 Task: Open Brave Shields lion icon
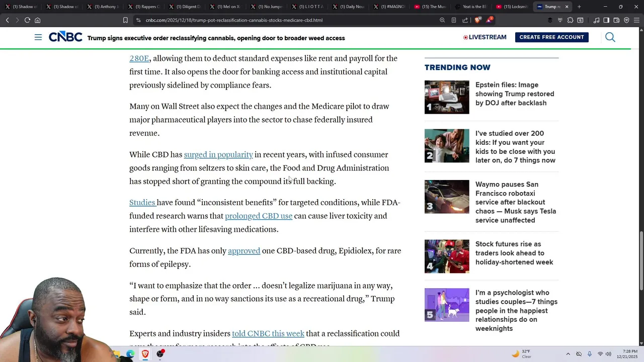click(478, 20)
